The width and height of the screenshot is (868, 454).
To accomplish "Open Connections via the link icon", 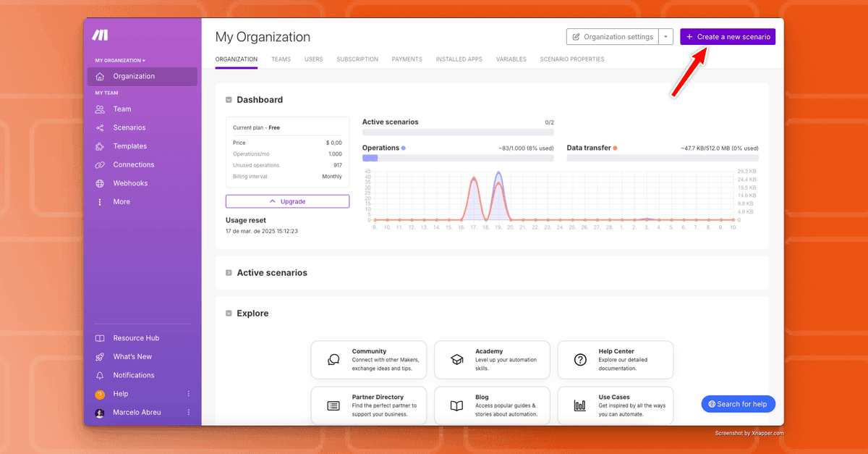I will 100,165.
